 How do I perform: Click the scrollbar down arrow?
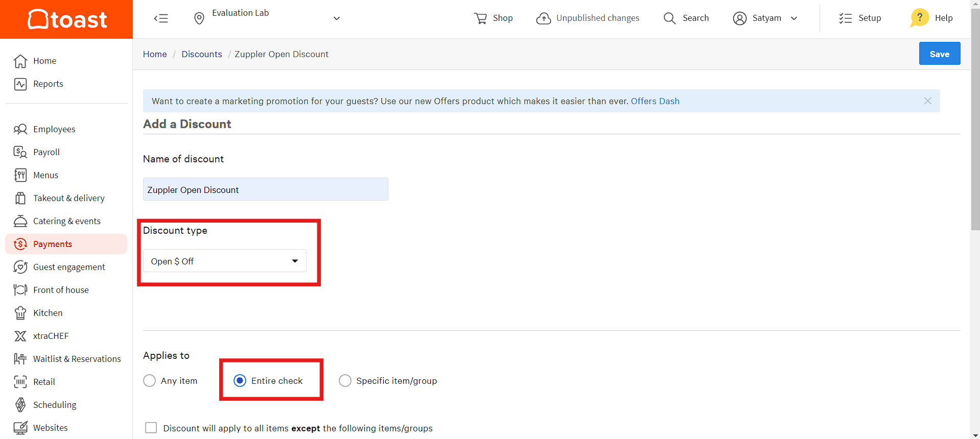tap(975, 435)
